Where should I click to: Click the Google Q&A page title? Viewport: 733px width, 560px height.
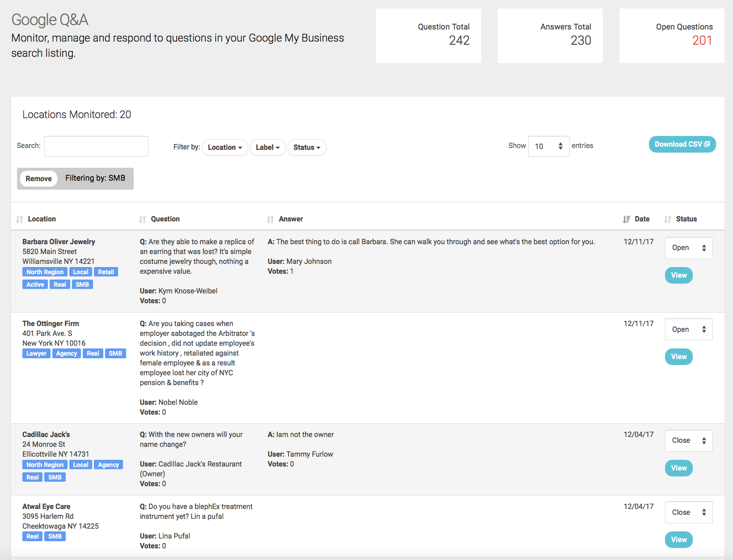point(50,20)
